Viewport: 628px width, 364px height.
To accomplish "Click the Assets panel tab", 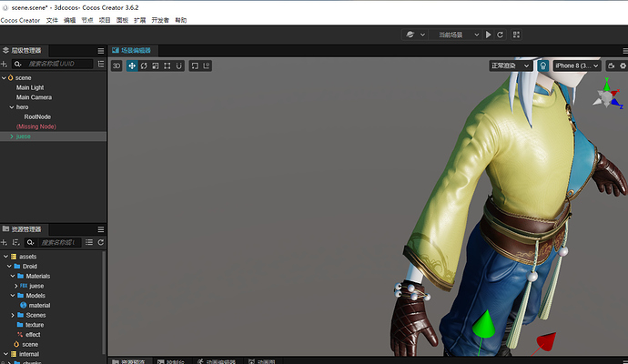I will coord(23,229).
